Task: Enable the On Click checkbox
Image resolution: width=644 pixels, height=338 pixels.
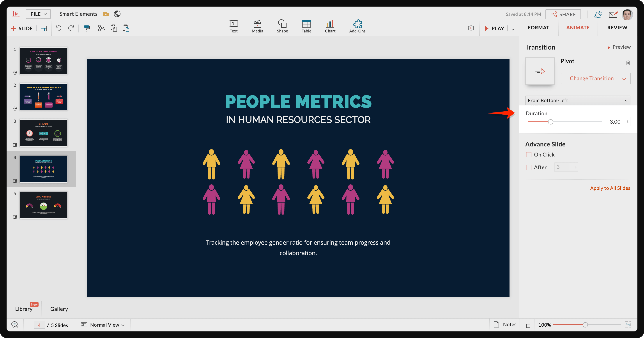Action: tap(529, 155)
